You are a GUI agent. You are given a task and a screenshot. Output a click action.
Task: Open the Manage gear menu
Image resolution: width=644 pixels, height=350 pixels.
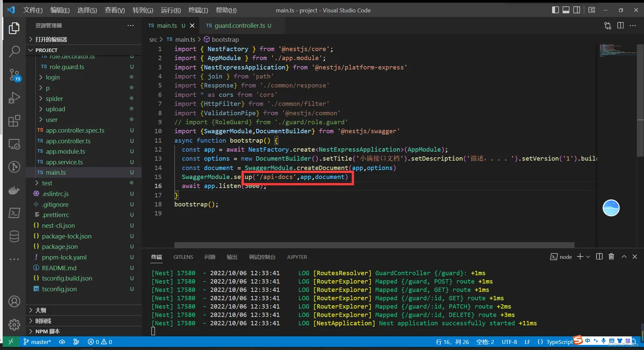click(x=14, y=324)
